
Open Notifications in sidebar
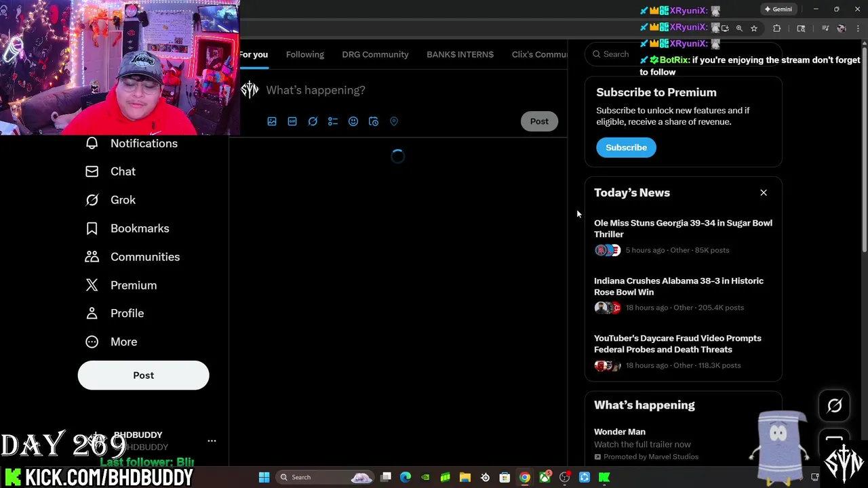[132, 143]
